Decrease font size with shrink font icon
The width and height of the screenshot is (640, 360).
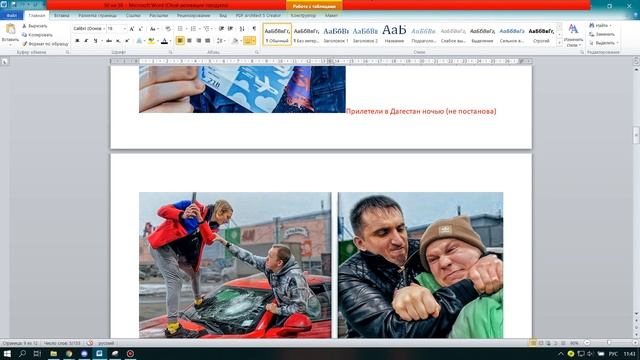pos(140,29)
